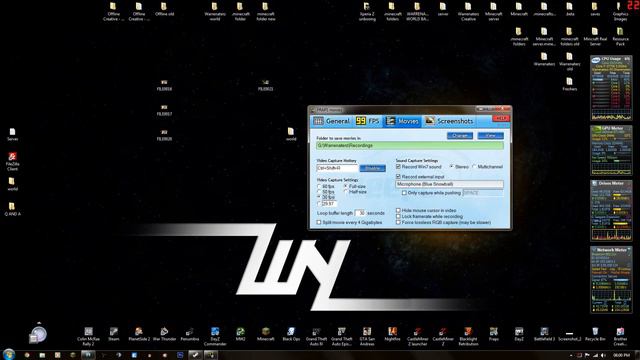Select the Movies tab in Fraps
The width and height of the screenshot is (640, 360).
(402, 121)
